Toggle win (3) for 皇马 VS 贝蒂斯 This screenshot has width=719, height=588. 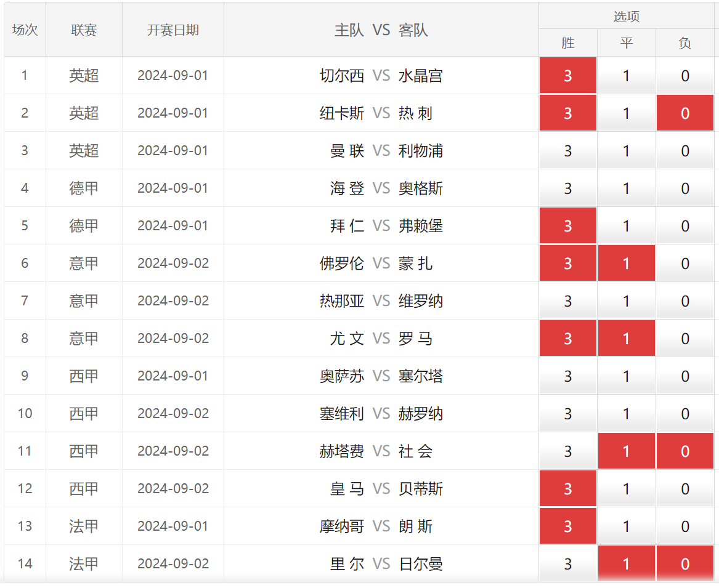click(x=567, y=488)
